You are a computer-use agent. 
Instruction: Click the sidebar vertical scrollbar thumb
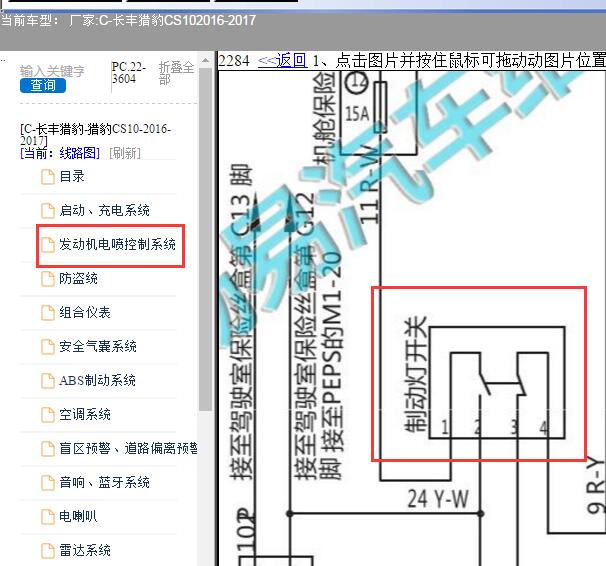pyautogui.click(x=205, y=240)
